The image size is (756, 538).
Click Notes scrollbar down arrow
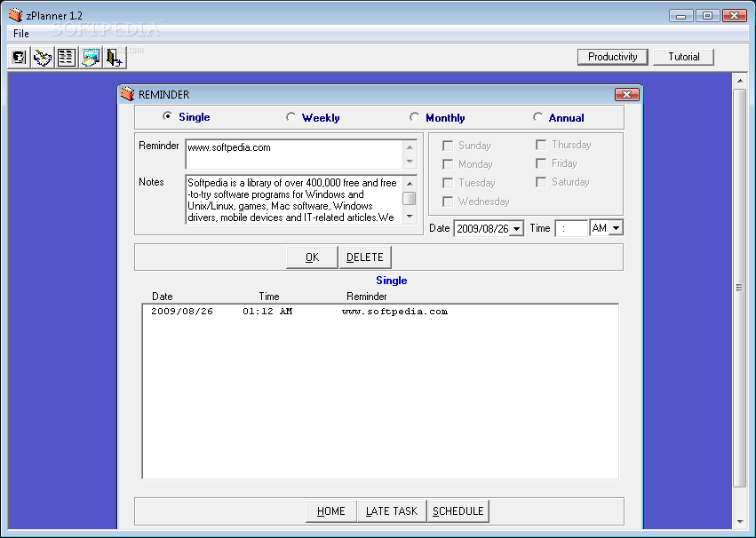tap(410, 217)
